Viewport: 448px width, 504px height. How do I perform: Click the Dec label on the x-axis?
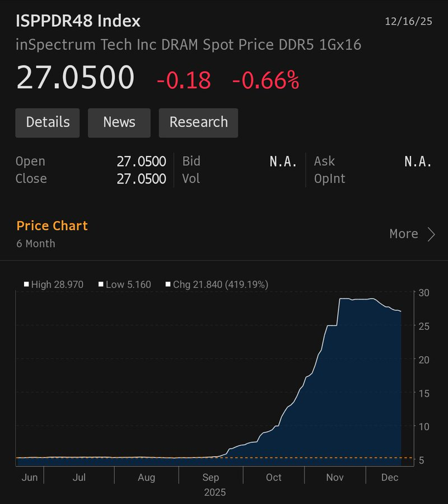[390, 477]
